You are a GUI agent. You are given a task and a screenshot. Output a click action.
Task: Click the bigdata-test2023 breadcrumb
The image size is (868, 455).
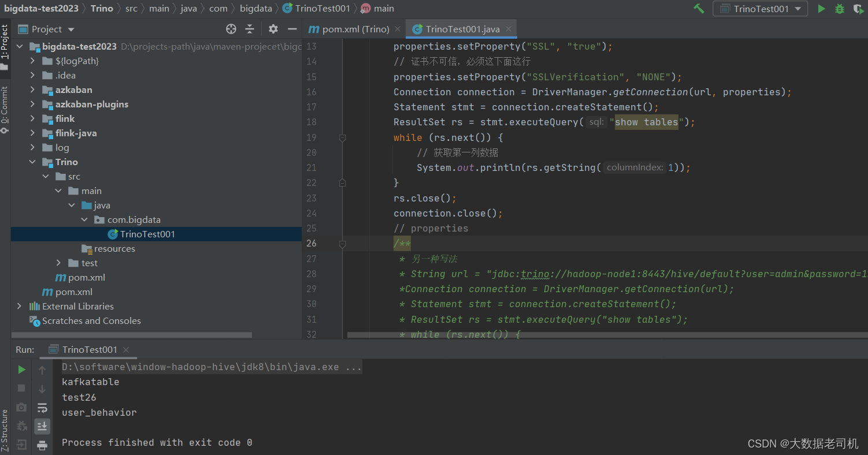42,8
